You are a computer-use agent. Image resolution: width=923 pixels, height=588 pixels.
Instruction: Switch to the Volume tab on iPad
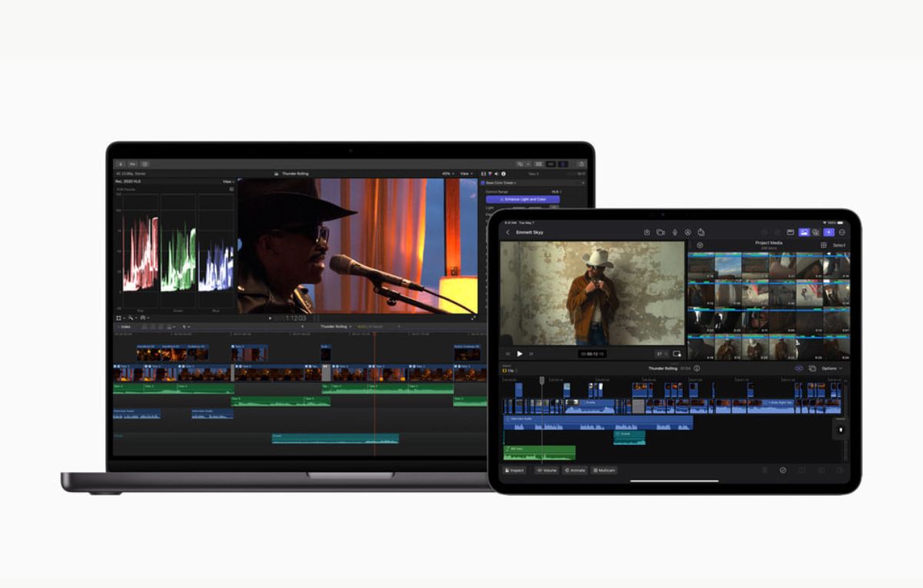click(547, 470)
